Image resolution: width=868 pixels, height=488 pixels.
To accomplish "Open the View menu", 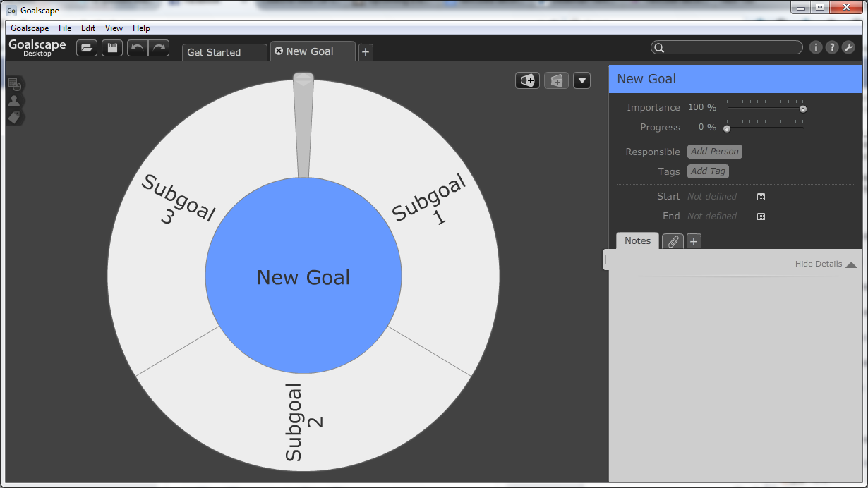I will tap(114, 28).
